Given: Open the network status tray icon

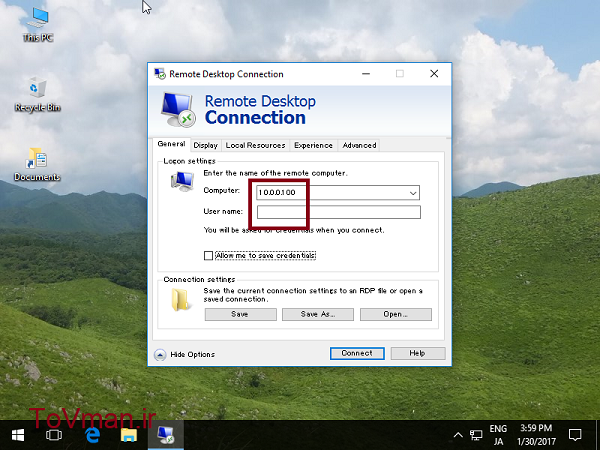Looking at the screenshot, I should pyautogui.click(x=476, y=435).
